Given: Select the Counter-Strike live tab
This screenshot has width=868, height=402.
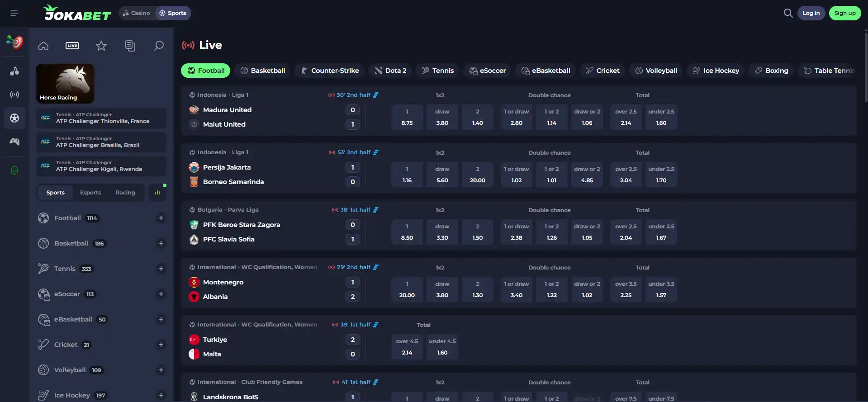Looking at the screenshot, I should click(330, 71).
